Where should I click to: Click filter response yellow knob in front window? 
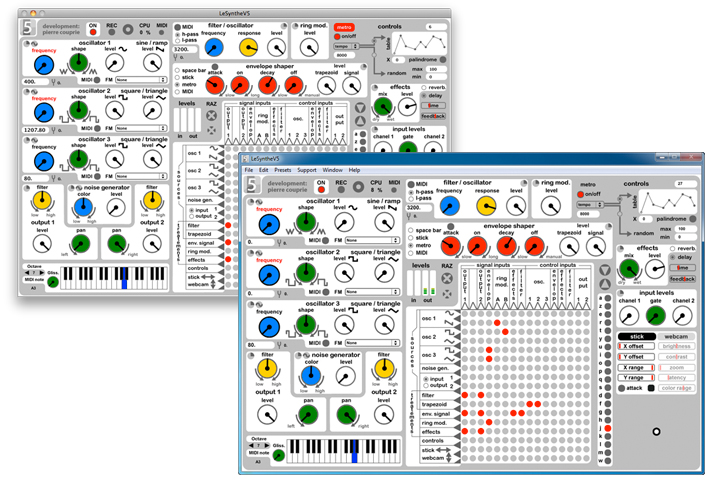pyautogui.click(x=487, y=206)
